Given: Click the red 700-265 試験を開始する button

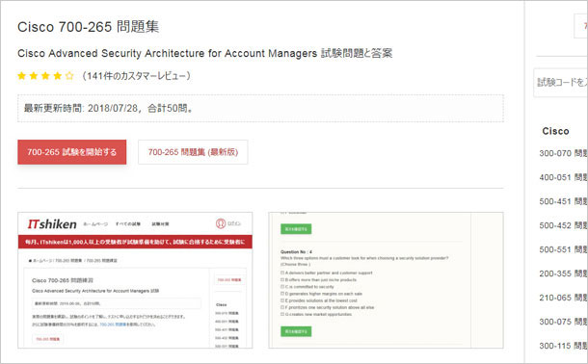Looking at the screenshot, I should coord(71,152).
